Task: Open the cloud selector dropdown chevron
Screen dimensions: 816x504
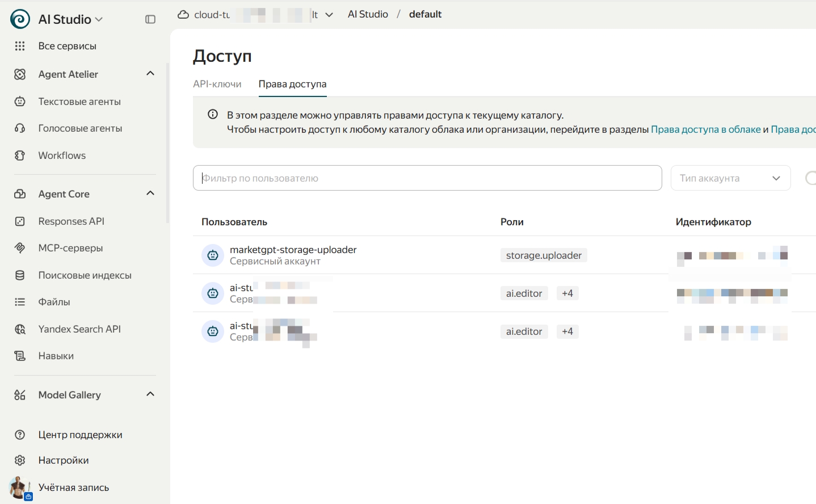Action: tap(329, 15)
